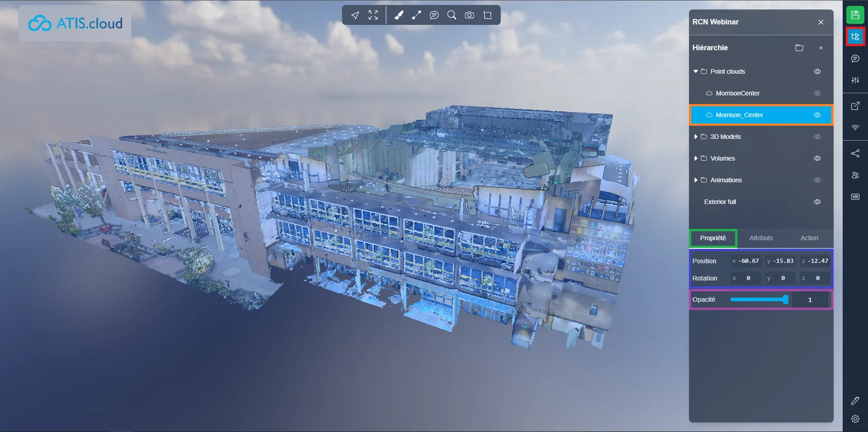The width and height of the screenshot is (868, 432).
Task: Open the Action tab
Action: point(809,238)
